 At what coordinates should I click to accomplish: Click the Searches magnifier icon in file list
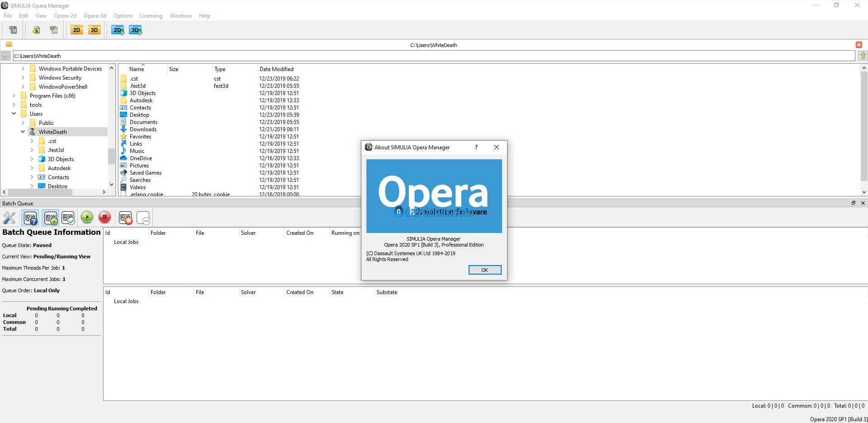click(123, 180)
